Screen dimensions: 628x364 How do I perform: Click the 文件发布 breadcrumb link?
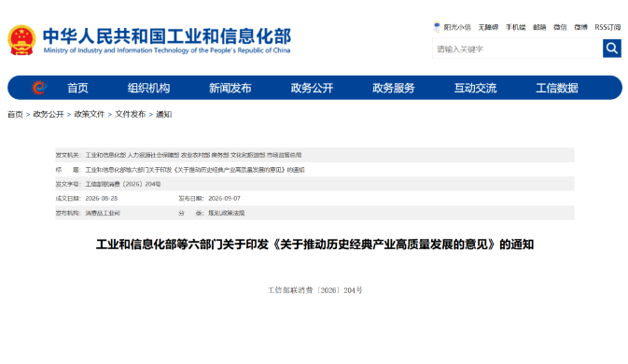point(130,115)
